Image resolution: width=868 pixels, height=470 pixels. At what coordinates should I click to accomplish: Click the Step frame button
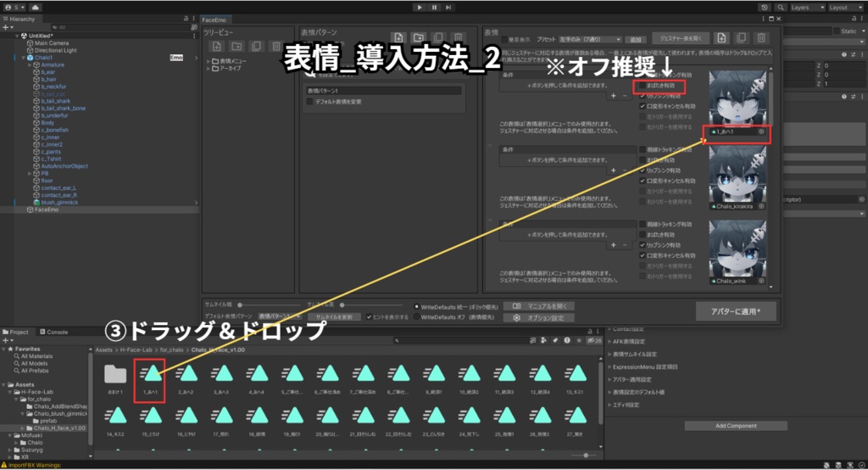[448, 7]
